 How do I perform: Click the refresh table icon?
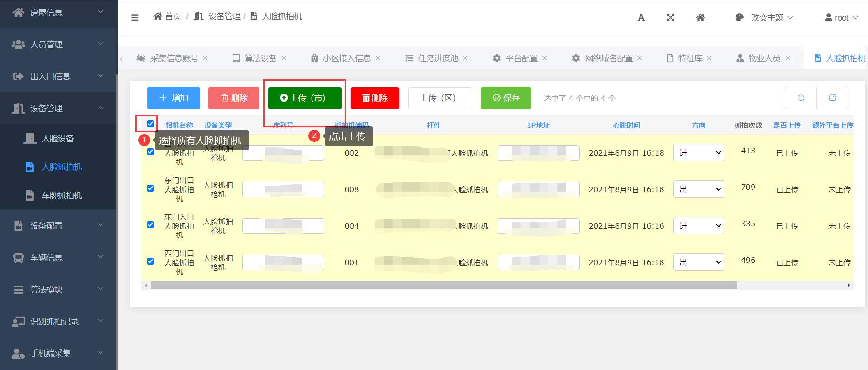click(x=800, y=98)
